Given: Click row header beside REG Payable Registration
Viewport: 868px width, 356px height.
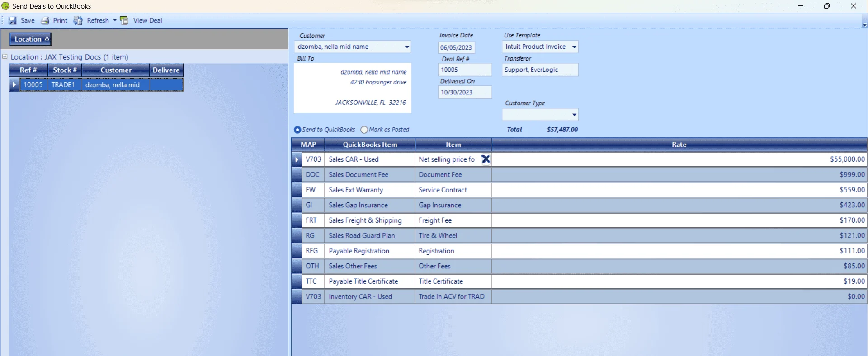Looking at the screenshot, I should 297,251.
